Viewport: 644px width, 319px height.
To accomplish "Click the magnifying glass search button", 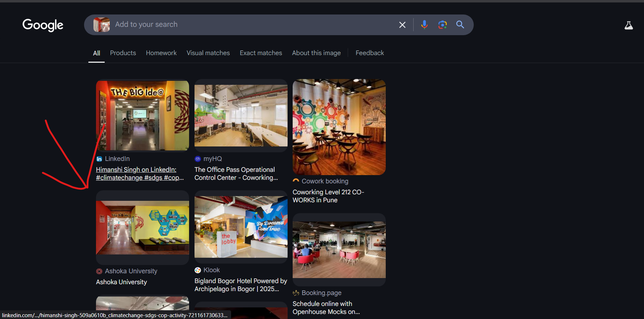I will tap(460, 25).
